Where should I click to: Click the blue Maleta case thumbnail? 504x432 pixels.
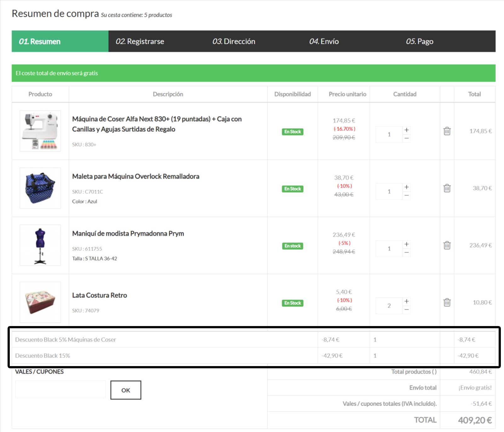point(40,188)
